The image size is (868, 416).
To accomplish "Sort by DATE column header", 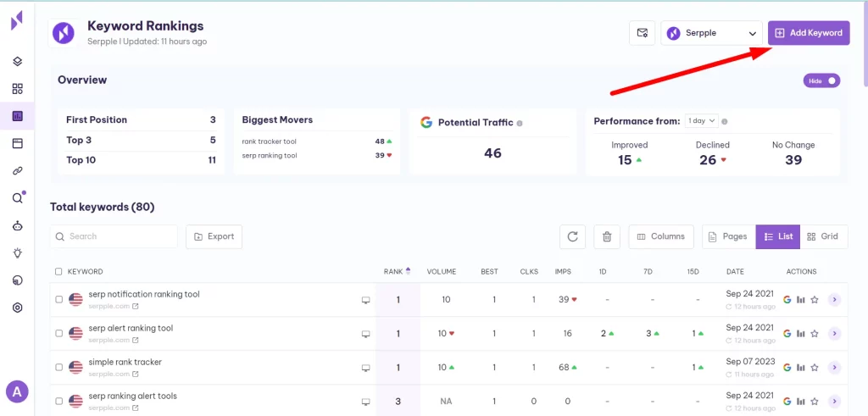I will [735, 272].
